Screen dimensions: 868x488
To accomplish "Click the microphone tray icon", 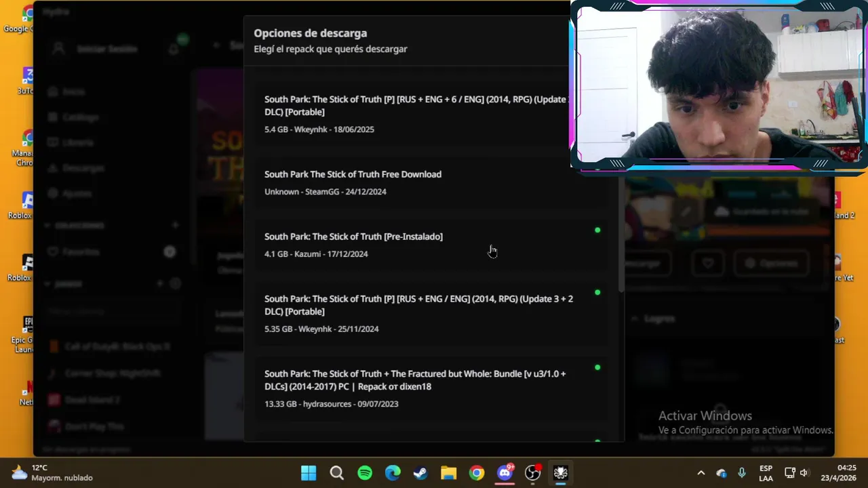I will (742, 472).
